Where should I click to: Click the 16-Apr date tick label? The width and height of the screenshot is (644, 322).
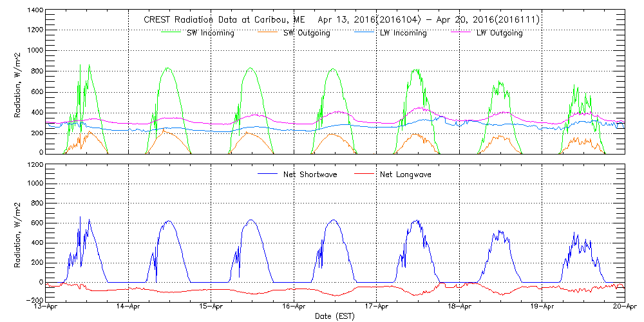pos(294,308)
